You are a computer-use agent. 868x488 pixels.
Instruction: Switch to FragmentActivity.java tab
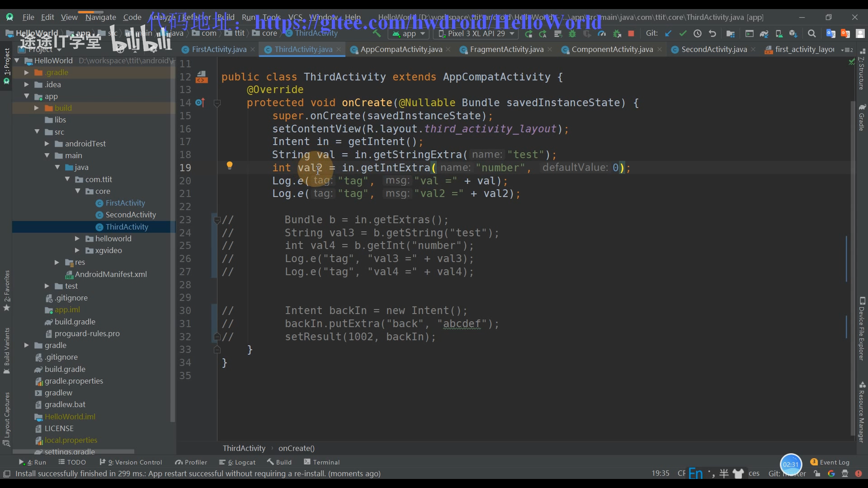(x=506, y=50)
